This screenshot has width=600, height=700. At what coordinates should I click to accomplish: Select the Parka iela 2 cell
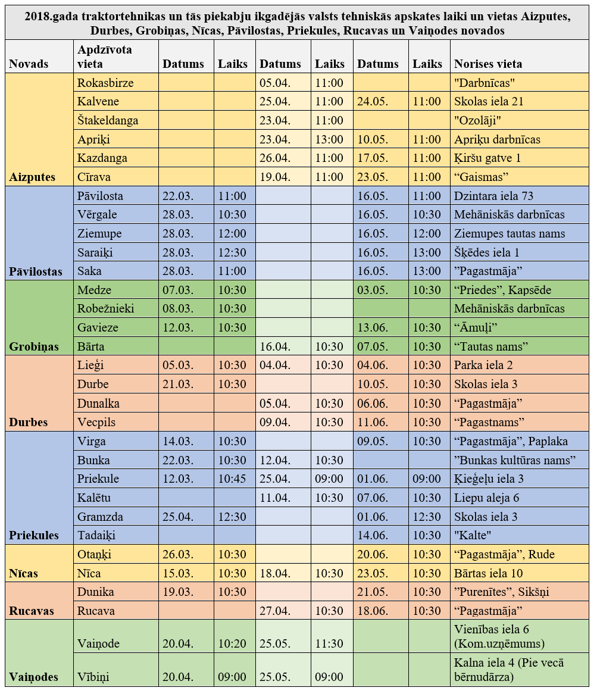point(483,365)
